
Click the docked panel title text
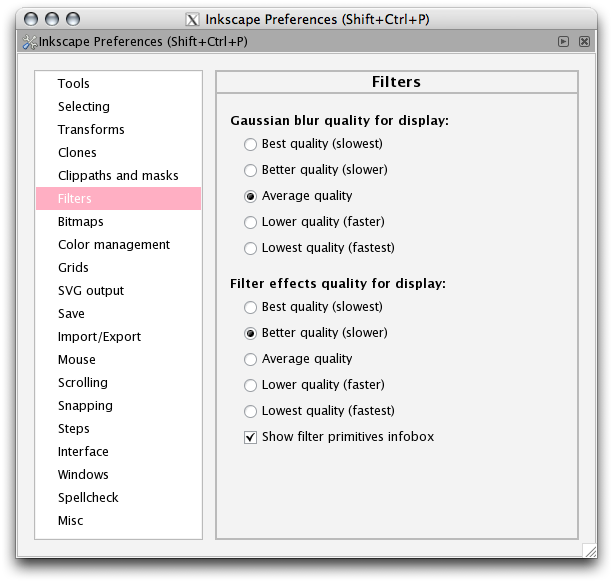(143, 42)
